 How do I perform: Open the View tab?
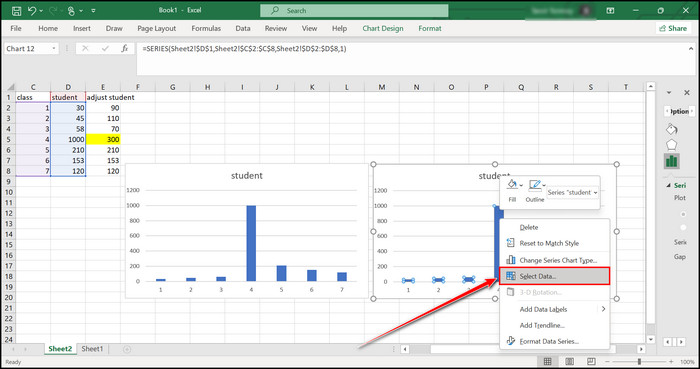309,28
